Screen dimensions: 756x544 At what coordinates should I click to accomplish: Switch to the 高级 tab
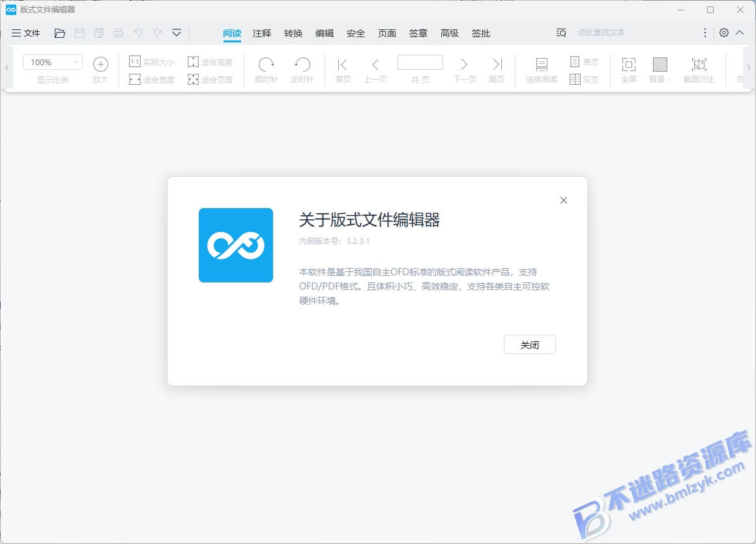click(449, 33)
